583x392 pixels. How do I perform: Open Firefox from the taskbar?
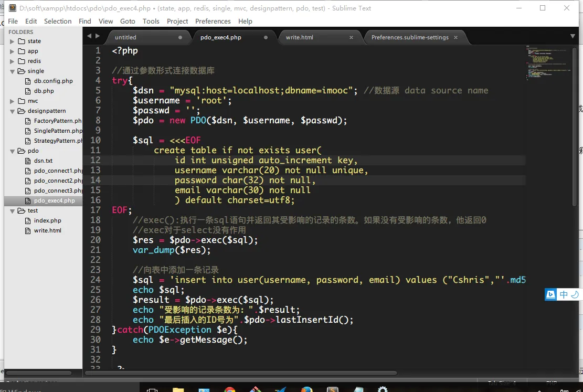pyautogui.click(x=307, y=389)
